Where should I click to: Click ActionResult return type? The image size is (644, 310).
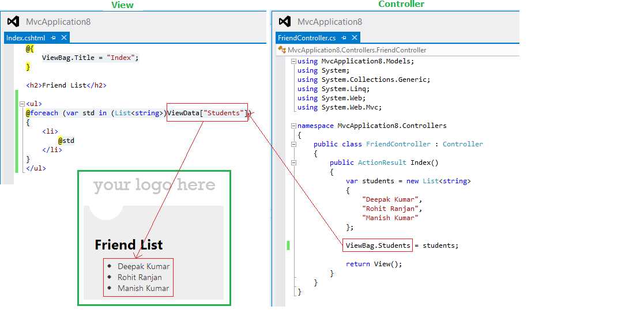pyautogui.click(x=382, y=162)
